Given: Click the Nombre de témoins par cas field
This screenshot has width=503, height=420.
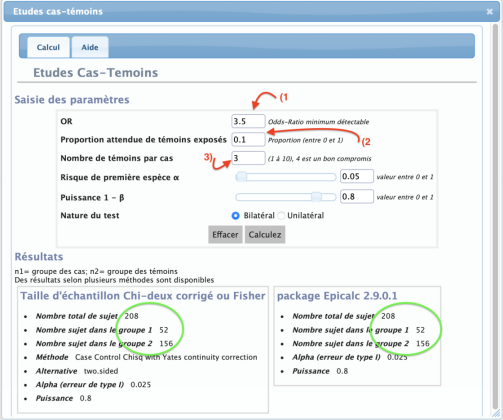Looking at the screenshot, I should click(x=248, y=158).
